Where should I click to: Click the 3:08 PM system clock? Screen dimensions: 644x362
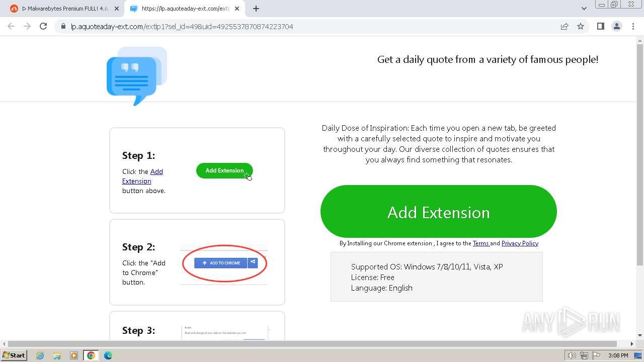point(618,355)
